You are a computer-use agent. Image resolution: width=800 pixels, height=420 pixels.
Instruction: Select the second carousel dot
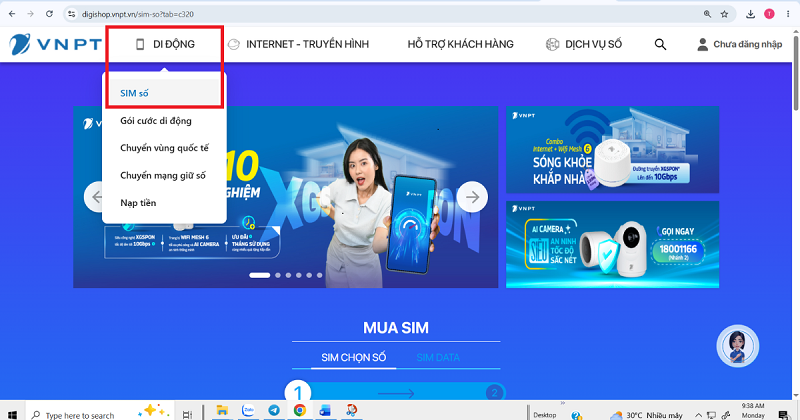coord(278,275)
